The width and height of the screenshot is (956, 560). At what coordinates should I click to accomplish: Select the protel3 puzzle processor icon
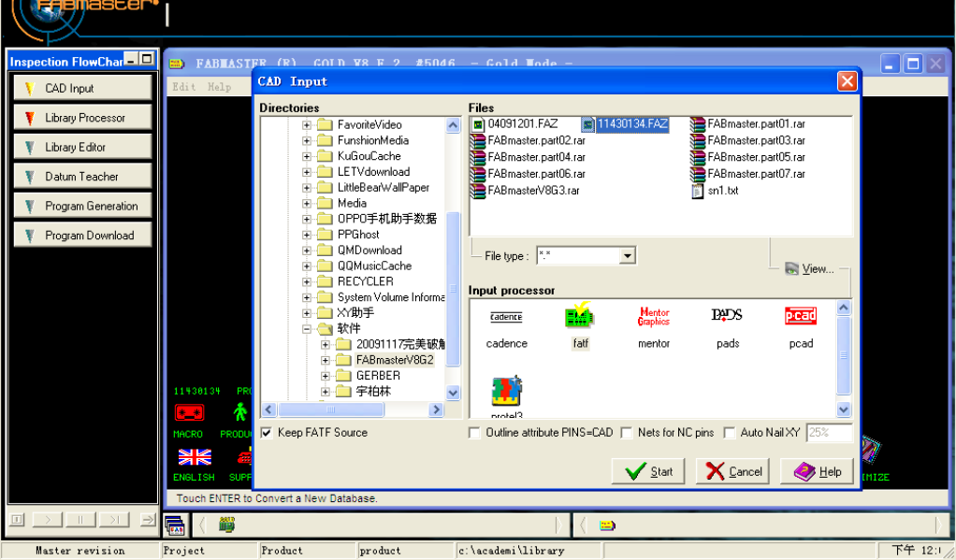click(507, 391)
